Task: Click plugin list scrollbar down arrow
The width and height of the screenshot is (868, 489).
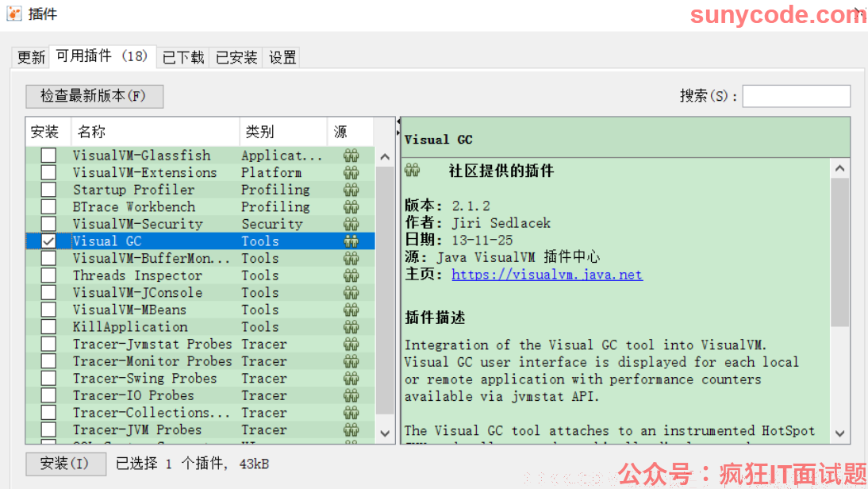Action: tap(385, 433)
